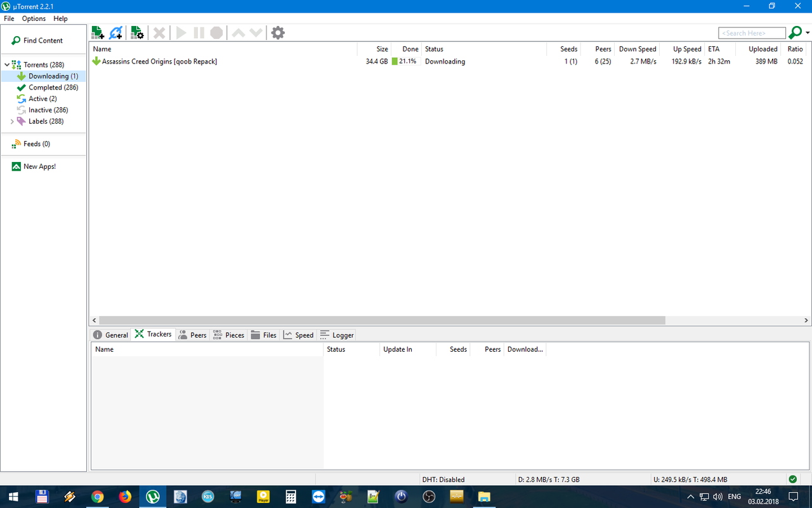Switch to the Speed tab
The image size is (812, 508).
click(x=298, y=335)
